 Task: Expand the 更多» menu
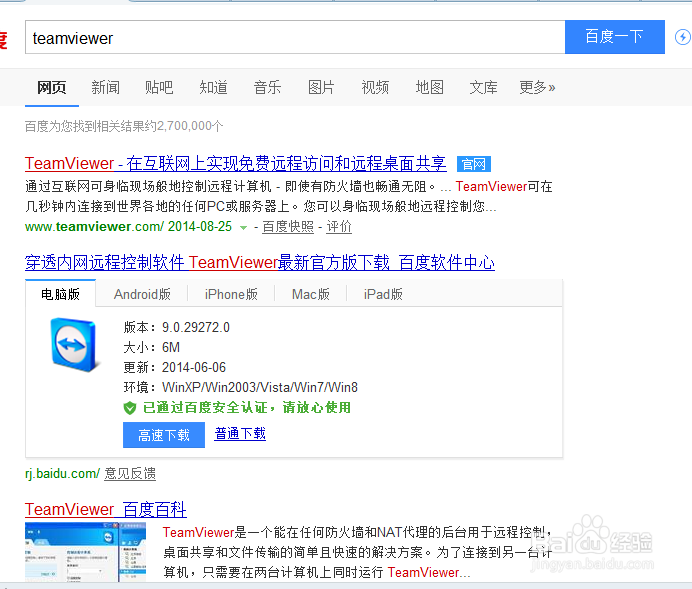[537, 87]
